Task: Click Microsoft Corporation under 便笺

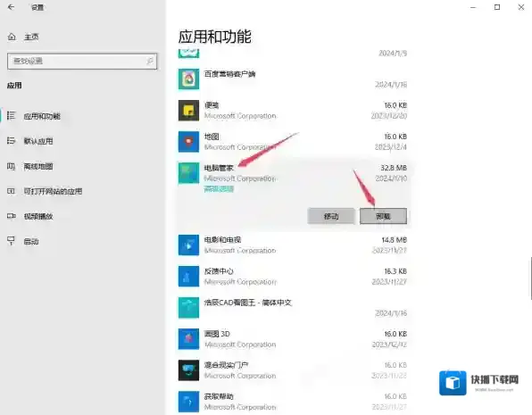Action: click(240, 116)
